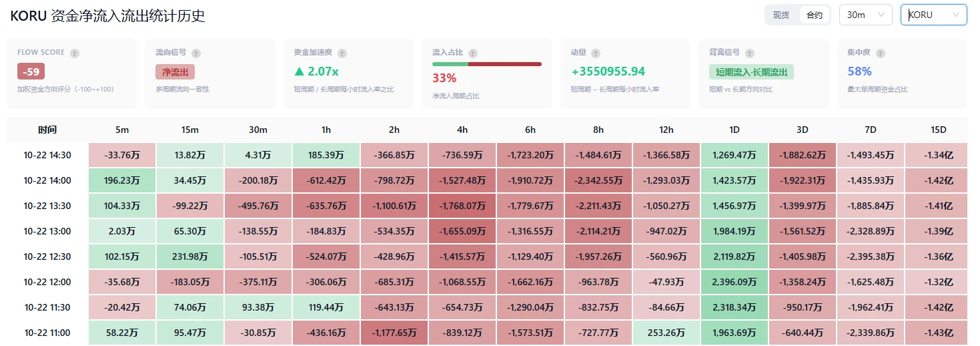The image size is (980, 346).
Task: Click the 5m column header
Action: tap(122, 130)
